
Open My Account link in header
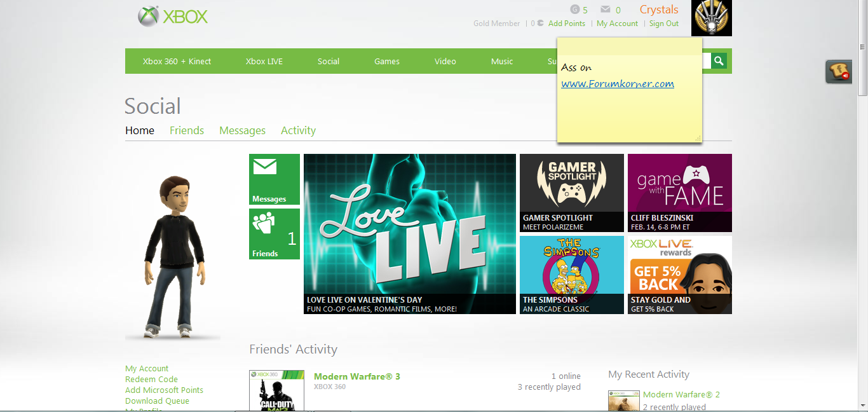pos(617,24)
